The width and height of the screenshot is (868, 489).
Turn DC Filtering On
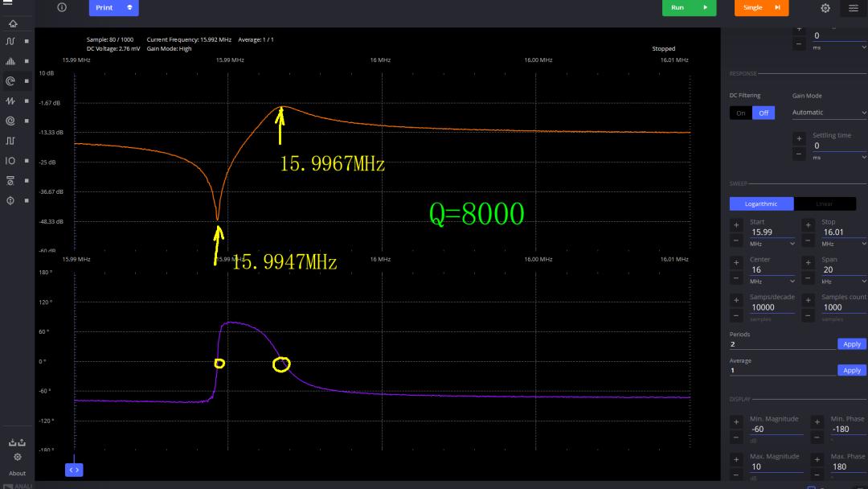pyautogui.click(x=740, y=113)
